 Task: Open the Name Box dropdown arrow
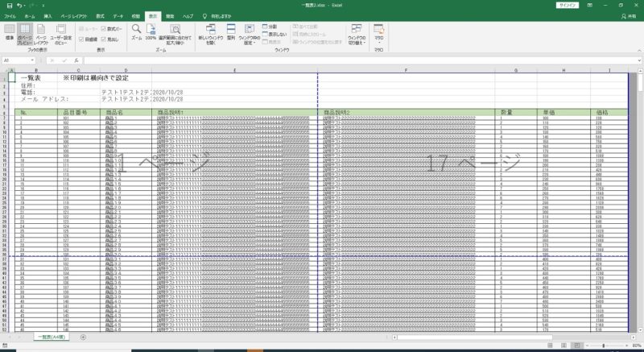[32, 60]
